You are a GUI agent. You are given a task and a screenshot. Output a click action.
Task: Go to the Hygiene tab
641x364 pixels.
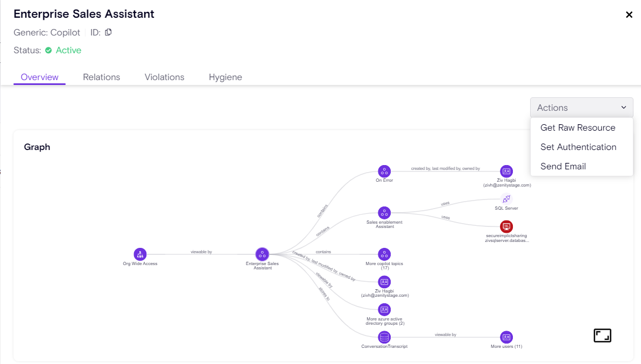(225, 77)
